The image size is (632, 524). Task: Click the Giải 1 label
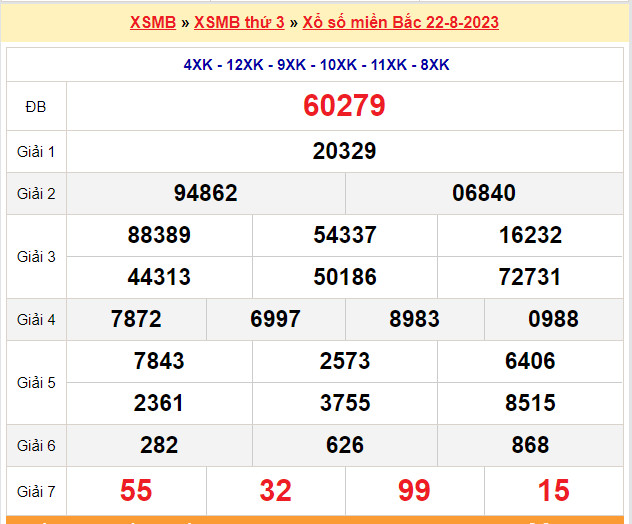(x=36, y=152)
